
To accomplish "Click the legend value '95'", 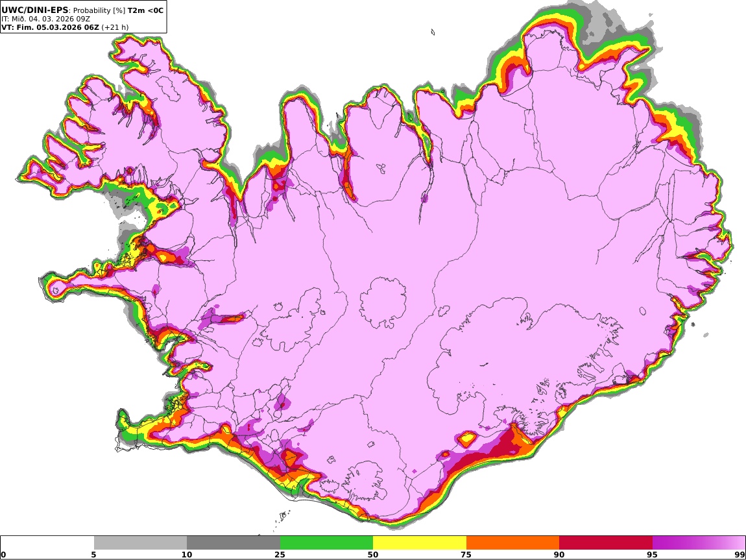I will click(652, 555).
